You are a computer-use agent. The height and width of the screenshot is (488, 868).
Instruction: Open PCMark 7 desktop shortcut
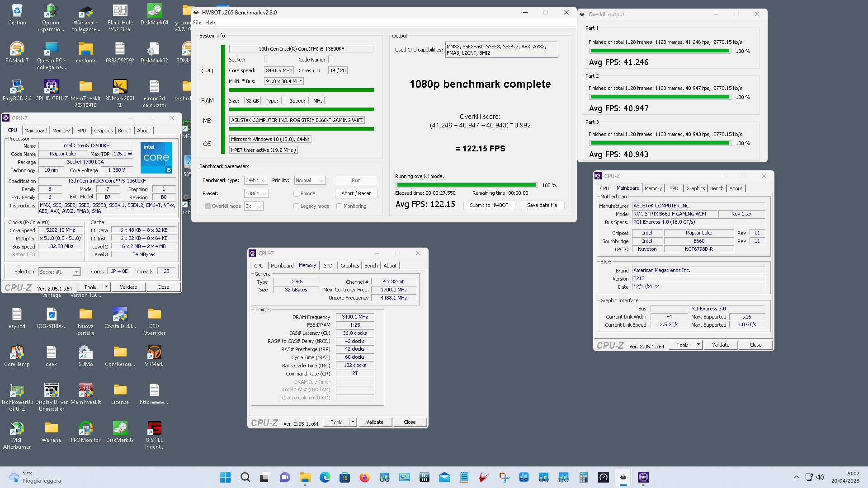click(x=17, y=52)
